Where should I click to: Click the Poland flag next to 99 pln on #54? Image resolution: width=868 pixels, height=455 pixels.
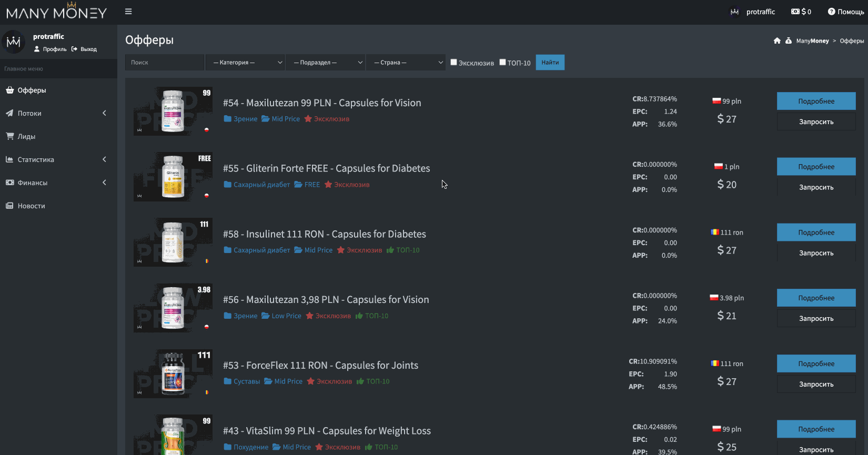pyautogui.click(x=716, y=101)
